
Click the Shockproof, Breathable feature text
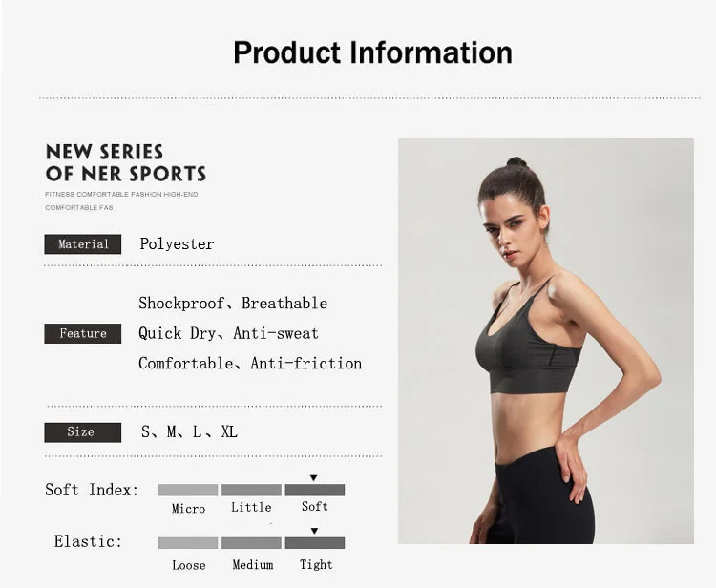pos(233,304)
